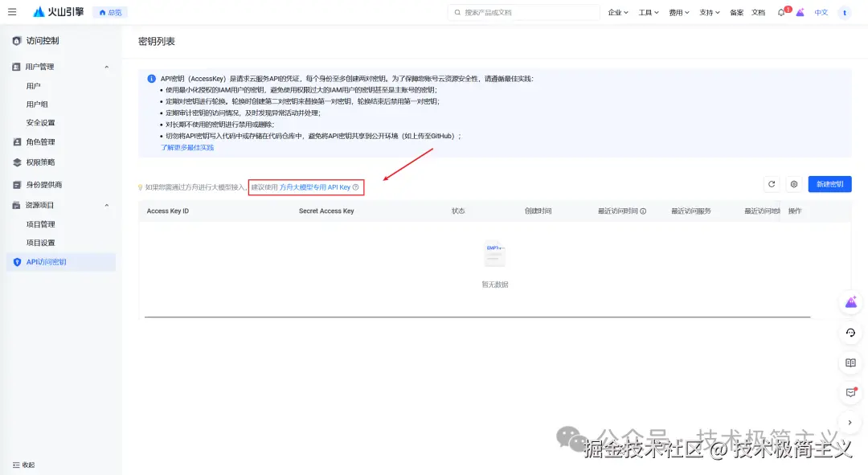Open the 备案 top menu item

tap(737, 12)
